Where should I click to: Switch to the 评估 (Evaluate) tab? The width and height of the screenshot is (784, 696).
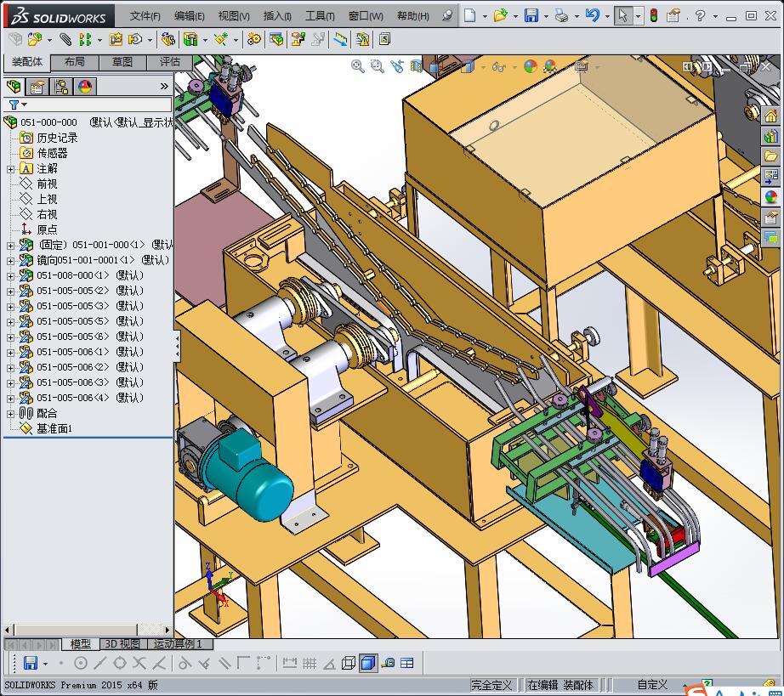coord(170,62)
